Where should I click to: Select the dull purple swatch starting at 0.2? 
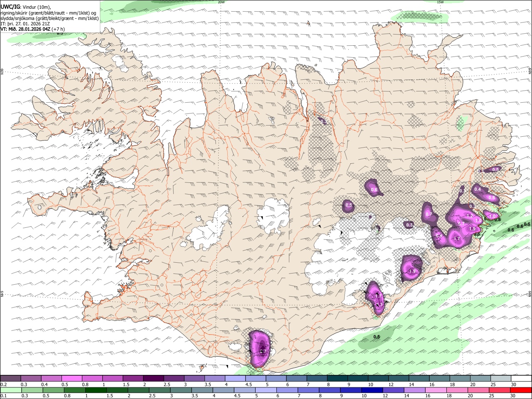[10, 379]
